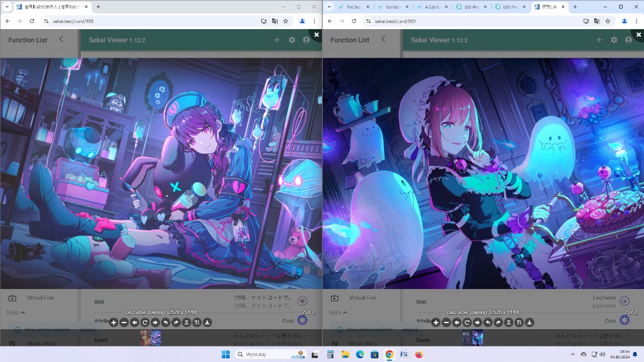Viewport: 644px width, 362px height.
Task: Show the previous image in the right viewer
Action: pyautogui.click(x=456, y=323)
